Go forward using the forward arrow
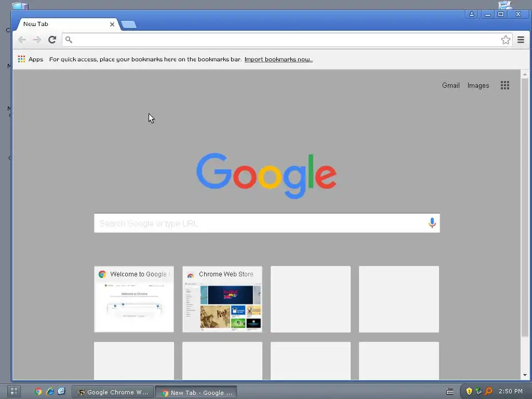532x399 pixels. tap(37, 39)
